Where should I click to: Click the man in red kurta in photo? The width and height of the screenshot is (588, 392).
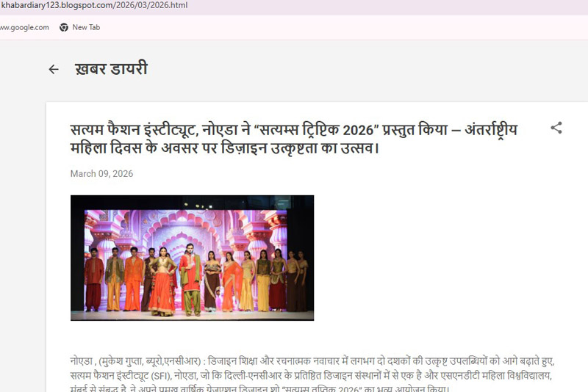point(190,278)
